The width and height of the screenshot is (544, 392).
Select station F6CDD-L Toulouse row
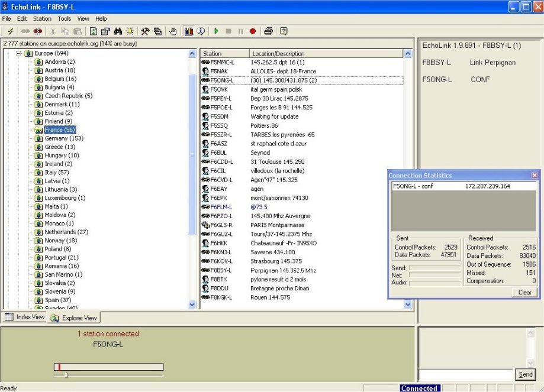coord(301,162)
